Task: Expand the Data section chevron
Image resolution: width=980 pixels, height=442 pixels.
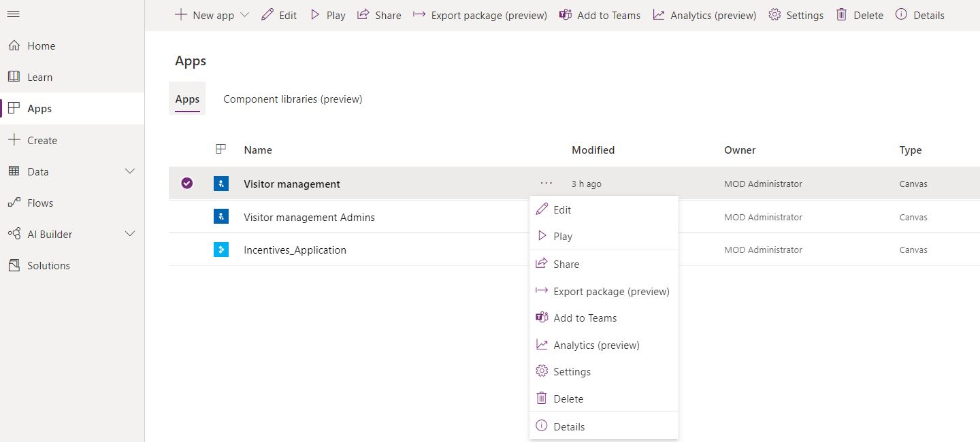Action: point(130,171)
